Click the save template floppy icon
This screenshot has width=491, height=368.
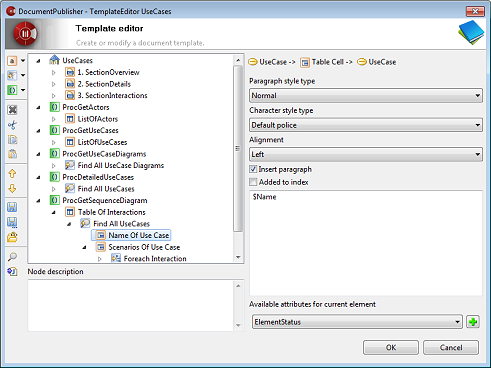[12, 207]
